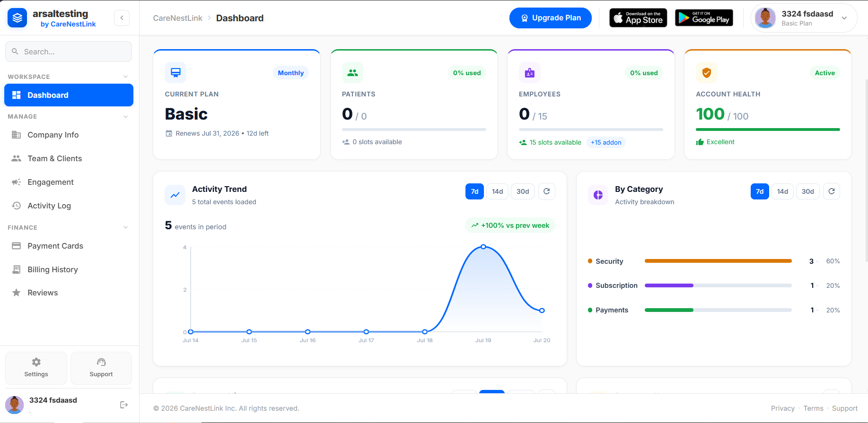Collapse the WORKSPACE section

click(x=125, y=77)
